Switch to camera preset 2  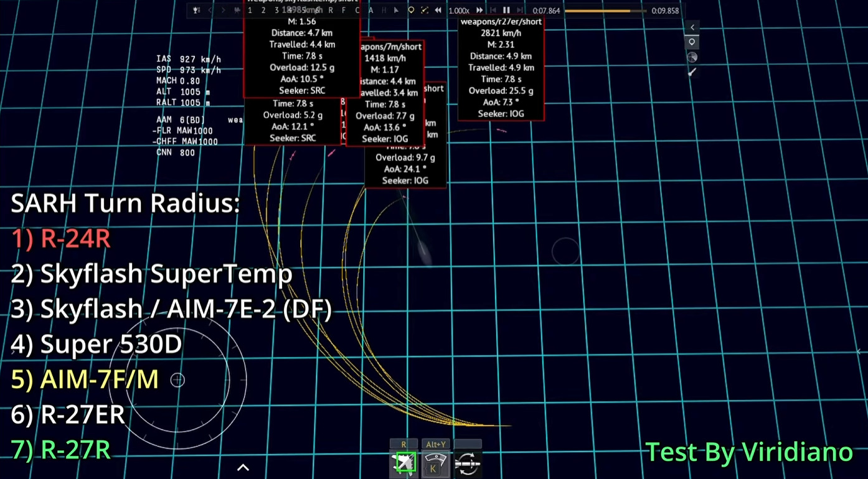coord(263,11)
